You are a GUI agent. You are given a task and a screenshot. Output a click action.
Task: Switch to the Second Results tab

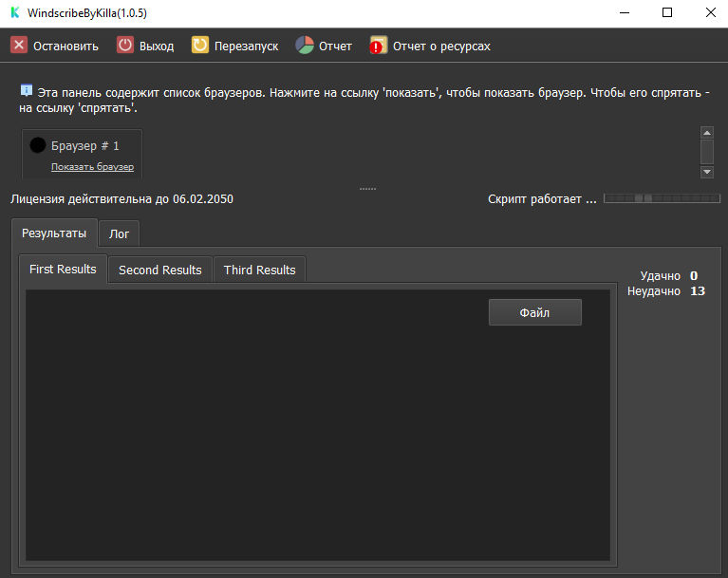tap(159, 270)
